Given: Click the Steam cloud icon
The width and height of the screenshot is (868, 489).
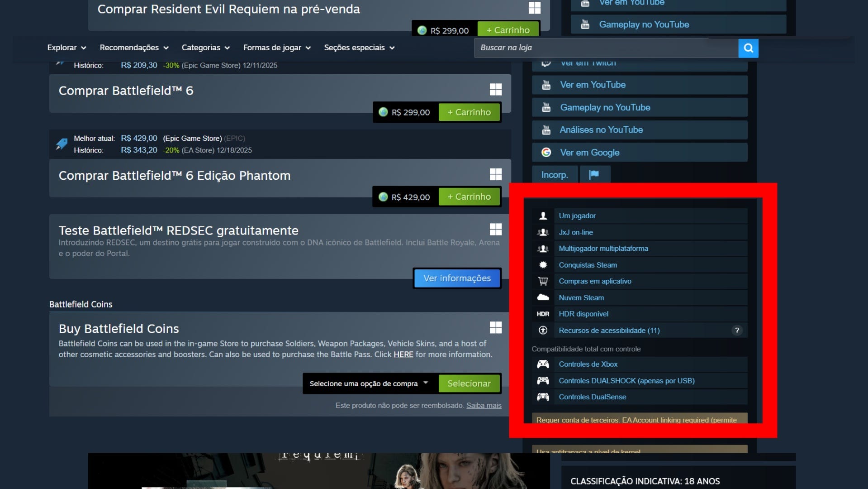Looking at the screenshot, I should pos(543,297).
